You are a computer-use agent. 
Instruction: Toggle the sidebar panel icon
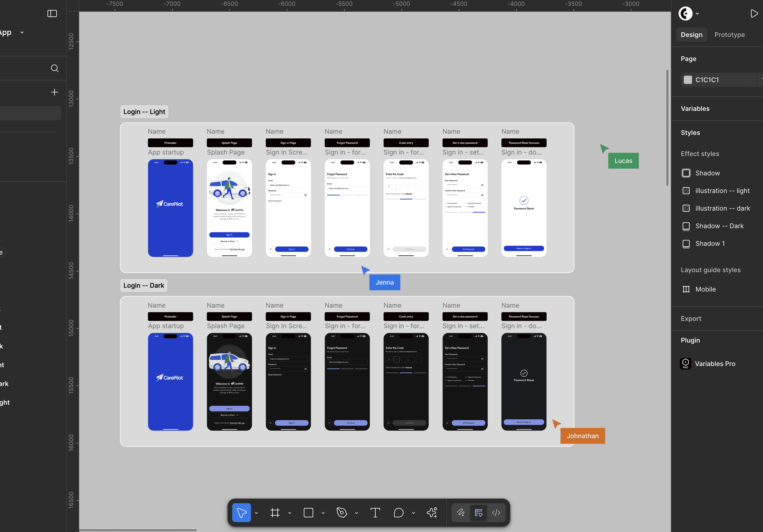point(52,13)
